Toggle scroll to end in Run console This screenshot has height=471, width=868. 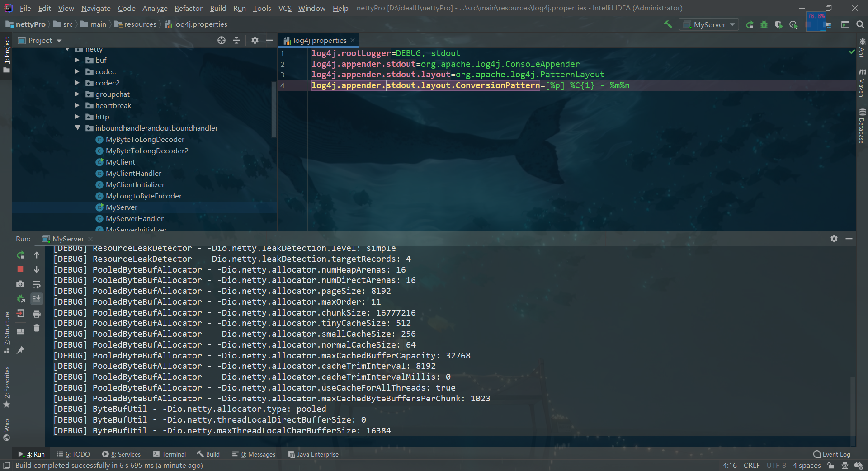37,298
